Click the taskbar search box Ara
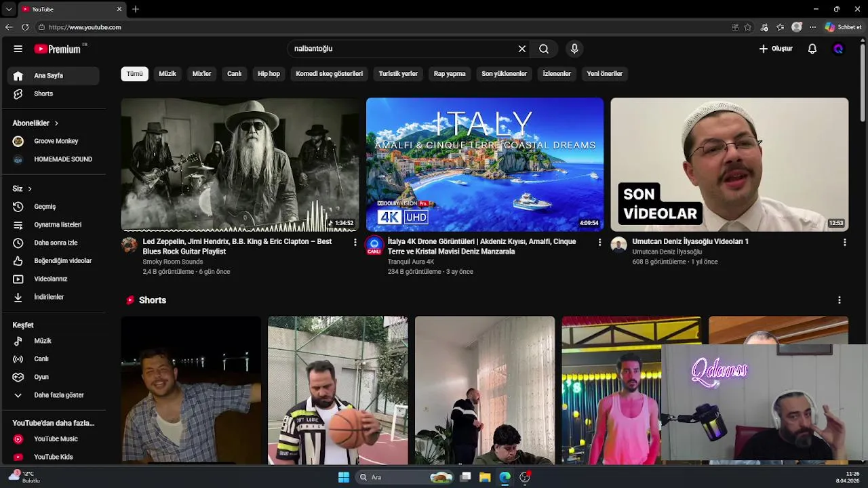 (x=405, y=477)
